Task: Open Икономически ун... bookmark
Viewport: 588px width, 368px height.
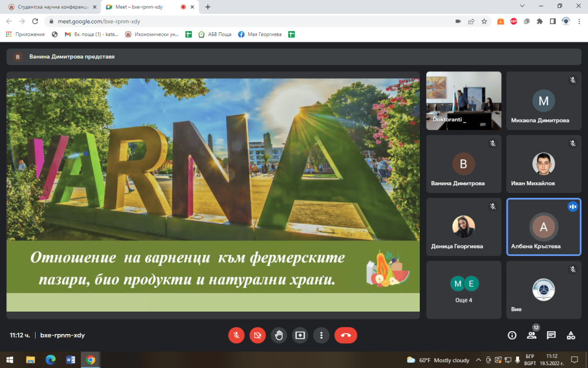Action: [x=152, y=34]
